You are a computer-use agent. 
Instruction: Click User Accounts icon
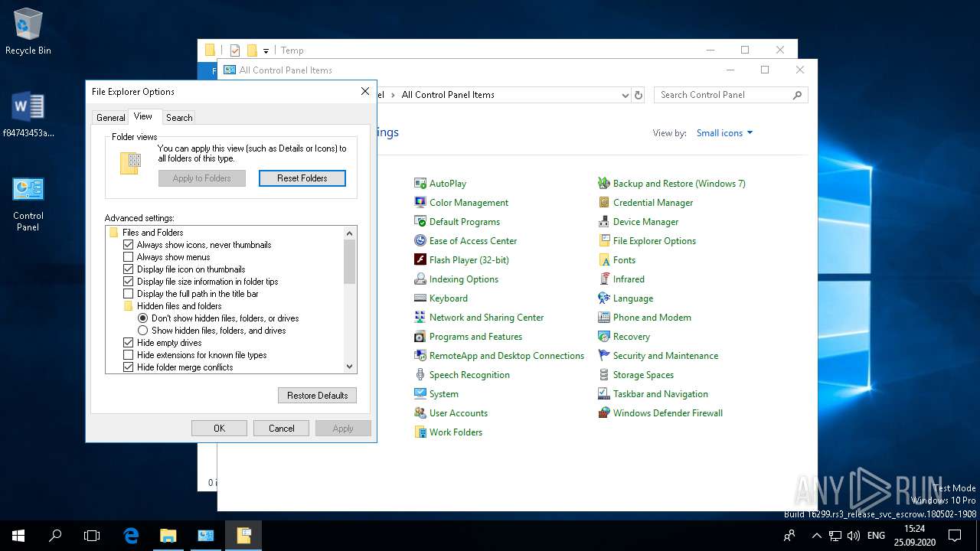420,413
